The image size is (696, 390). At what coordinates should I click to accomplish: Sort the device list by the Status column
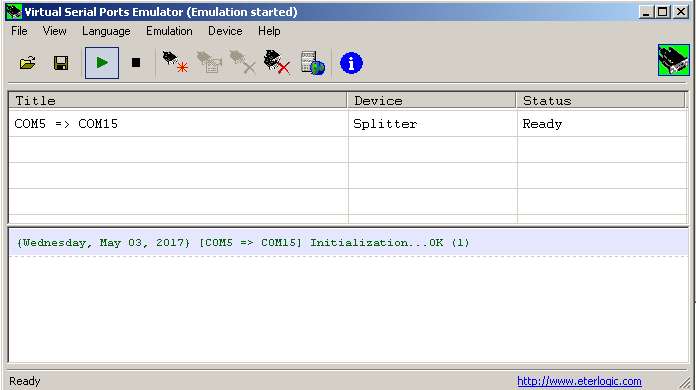coord(601,101)
